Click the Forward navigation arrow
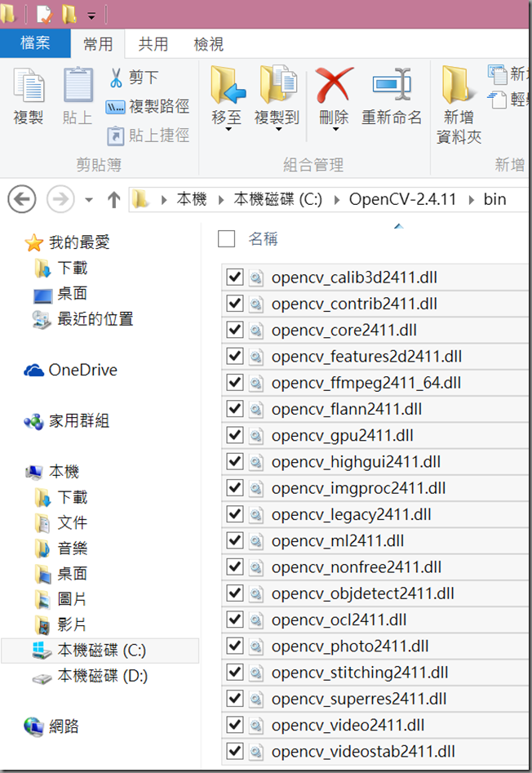532x773 pixels. [x=60, y=199]
